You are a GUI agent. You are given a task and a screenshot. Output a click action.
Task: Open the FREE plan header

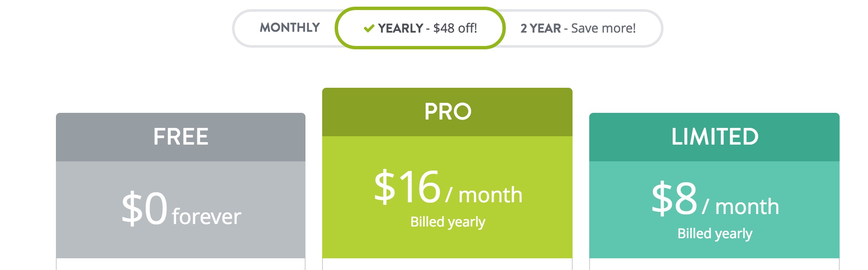tap(181, 137)
